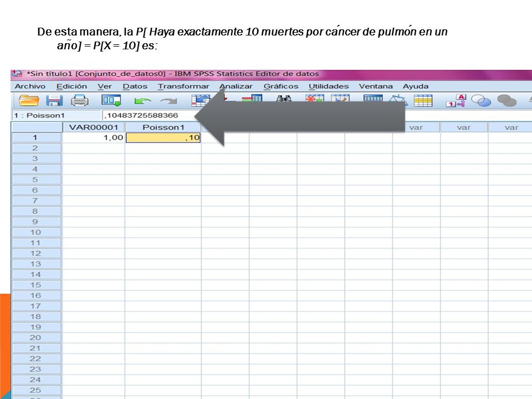Screen dimensions: 532x399
Task: Select row header 10
Action: (x=37, y=232)
